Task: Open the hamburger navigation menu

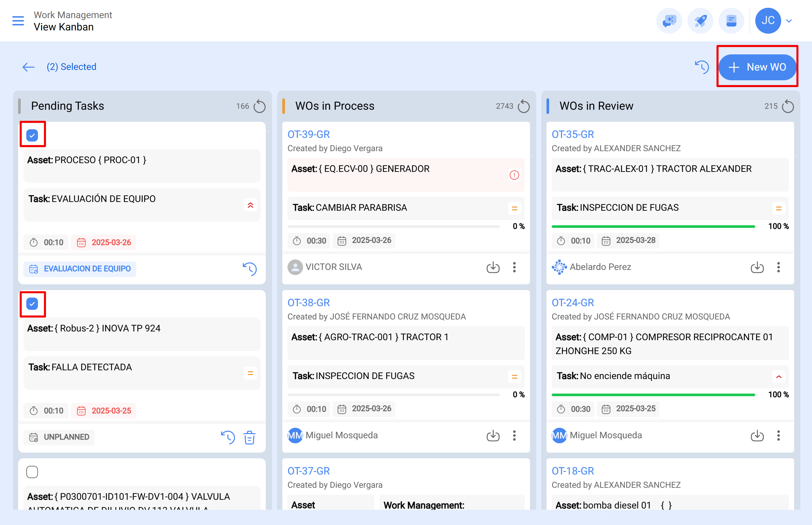Action: point(18,20)
